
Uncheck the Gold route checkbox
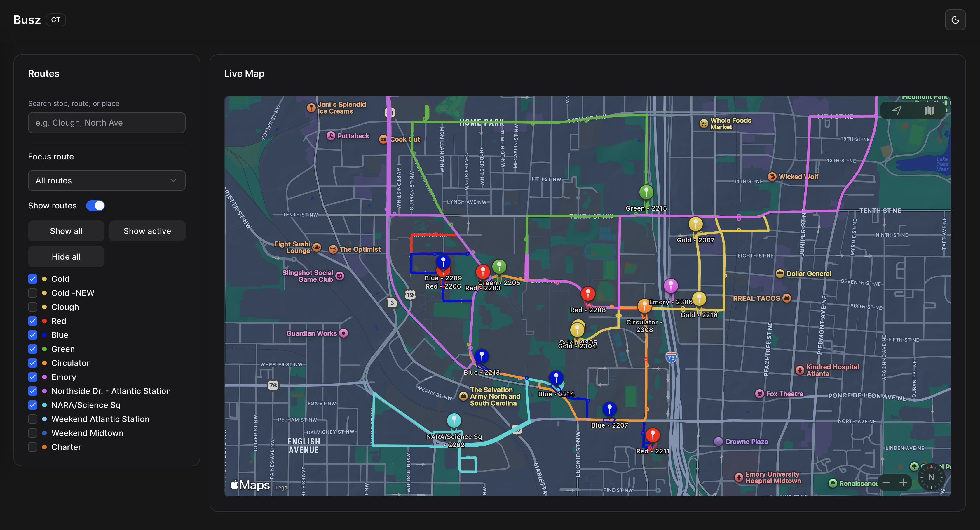click(x=33, y=279)
